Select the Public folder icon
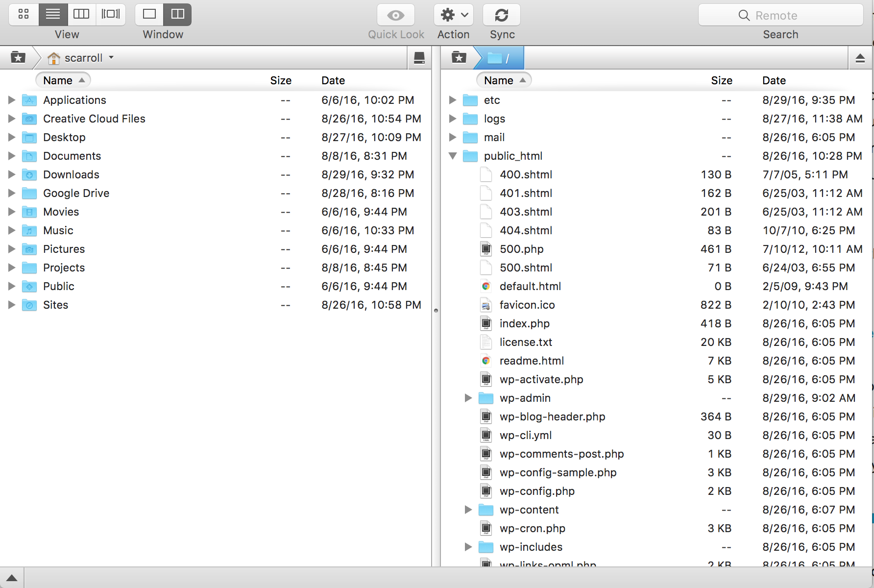 click(29, 287)
